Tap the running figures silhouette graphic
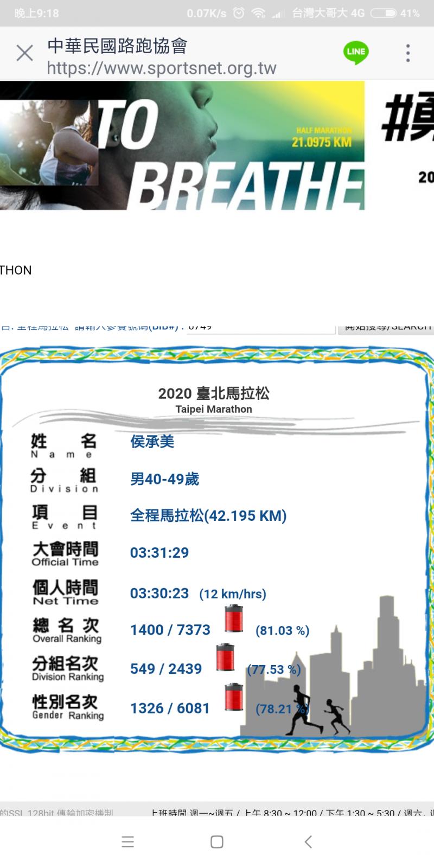 coord(317,710)
